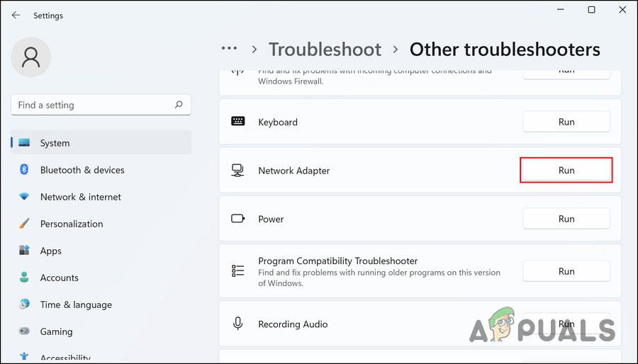Viewport: 638px width, 364px height.
Task: Click the Network & internet Wi-Fi icon
Action: pyautogui.click(x=24, y=197)
